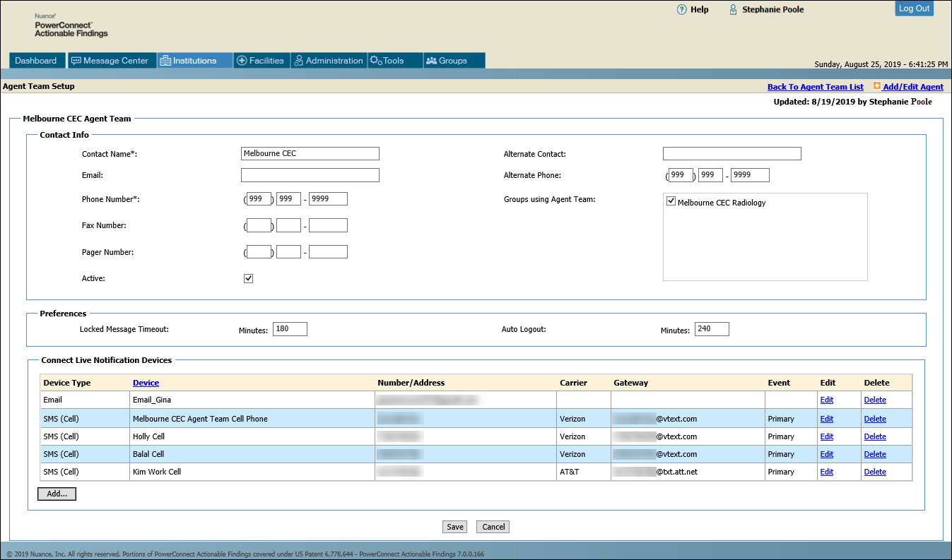Screen dimensions: 952x560
Task: Click the Help question mark icon
Action: [682, 9]
